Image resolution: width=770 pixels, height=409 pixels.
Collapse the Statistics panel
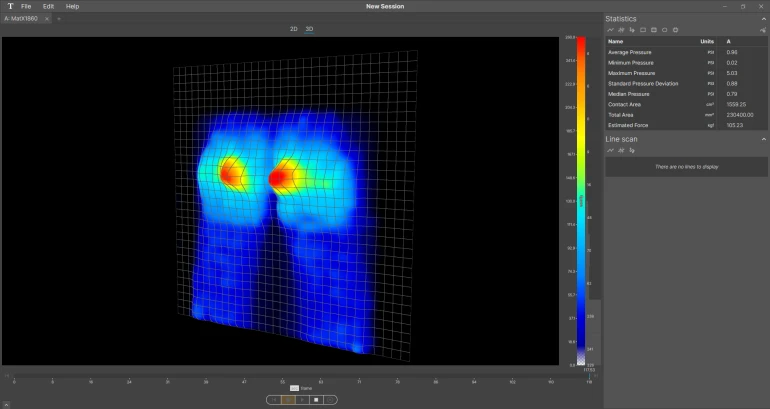pyautogui.click(x=763, y=19)
